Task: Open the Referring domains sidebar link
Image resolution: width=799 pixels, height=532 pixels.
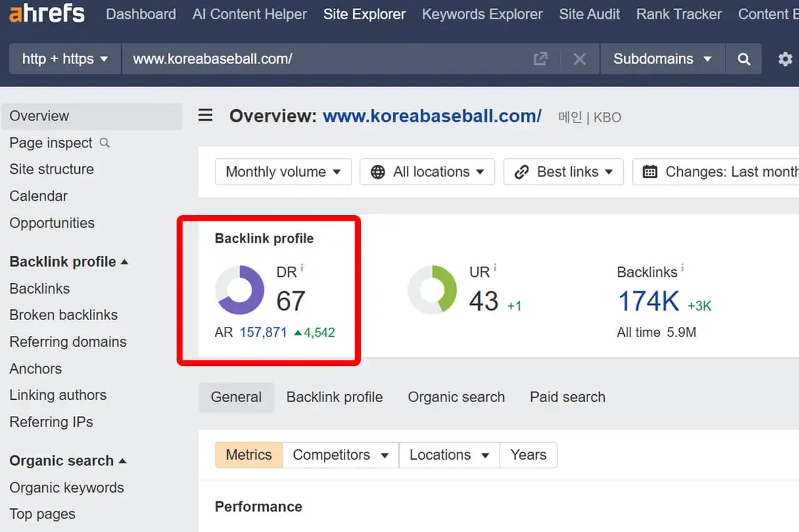Action: [x=67, y=342]
